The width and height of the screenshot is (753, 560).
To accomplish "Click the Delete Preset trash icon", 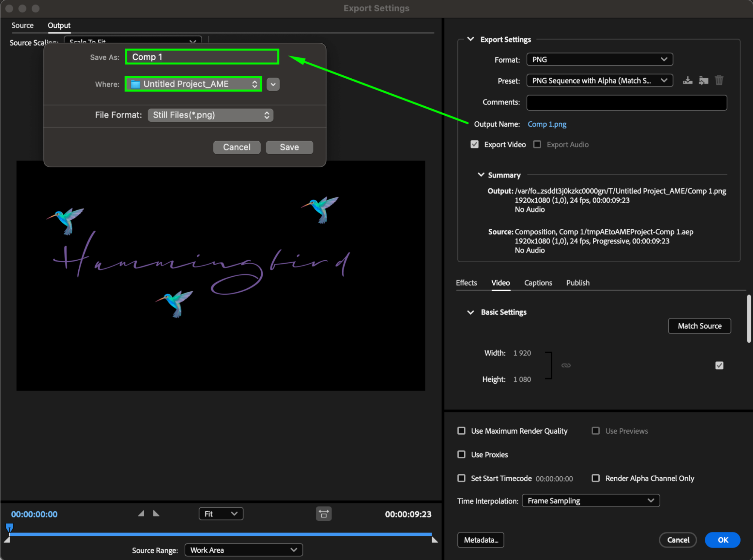I will point(719,81).
